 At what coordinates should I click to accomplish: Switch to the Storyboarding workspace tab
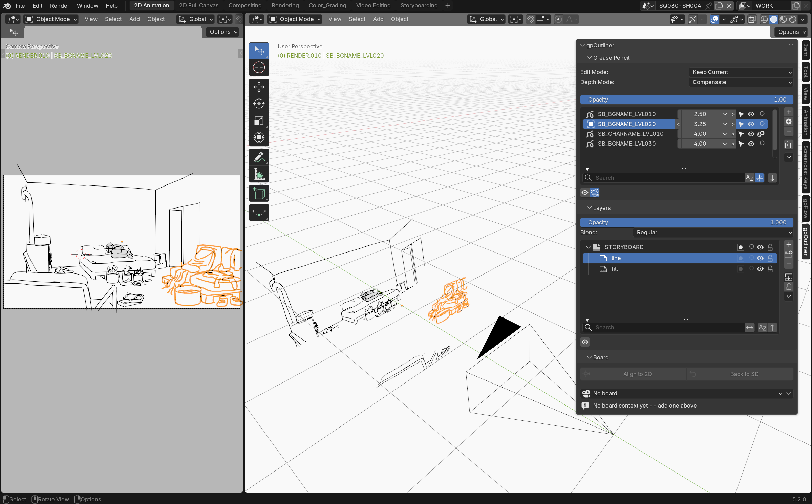click(419, 6)
